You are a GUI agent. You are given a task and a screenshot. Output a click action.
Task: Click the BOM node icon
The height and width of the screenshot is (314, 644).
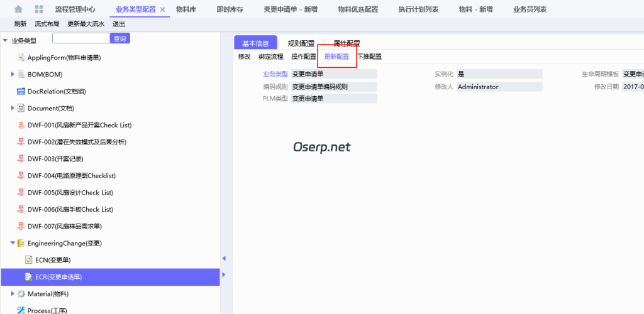(21, 75)
